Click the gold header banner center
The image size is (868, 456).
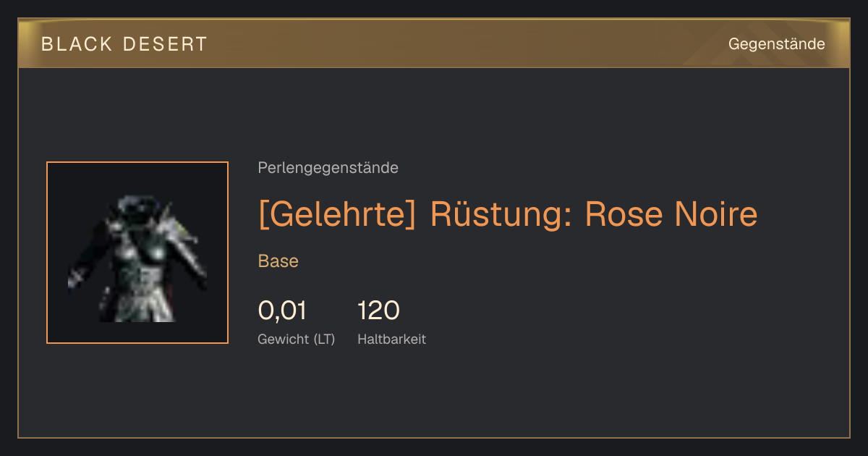pos(434,44)
